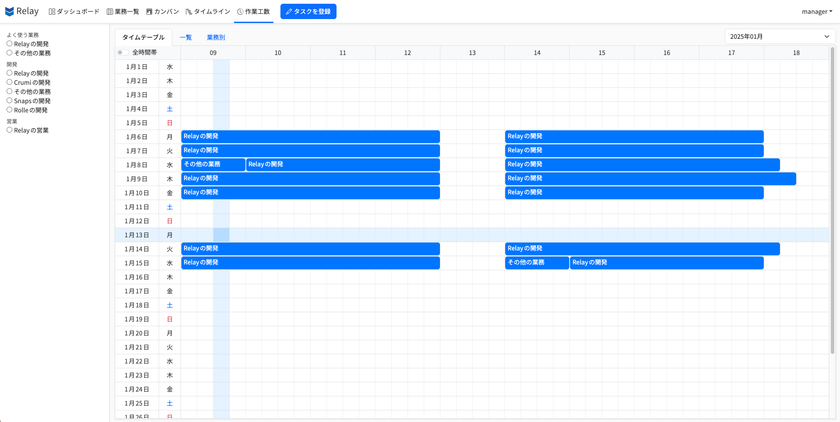Click the 13 hour column header
This screenshot has width=840, height=422.
click(472, 52)
